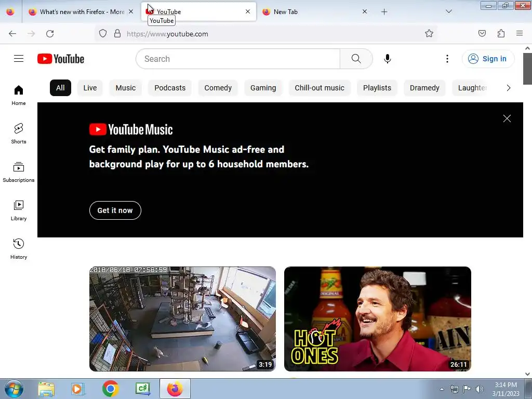Open the cat room camera video thumbnail
The image size is (532, 399).
coord(182,319)
